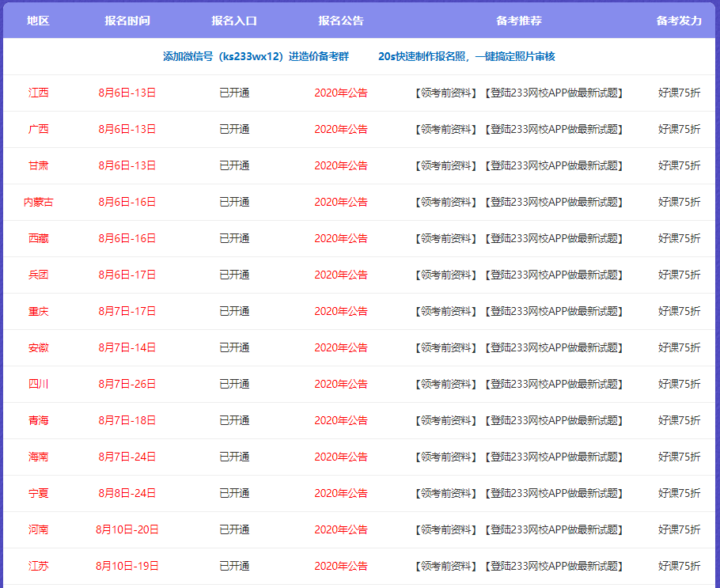Open the WeChat ks233wx12 exam group link

click(256, 56)
